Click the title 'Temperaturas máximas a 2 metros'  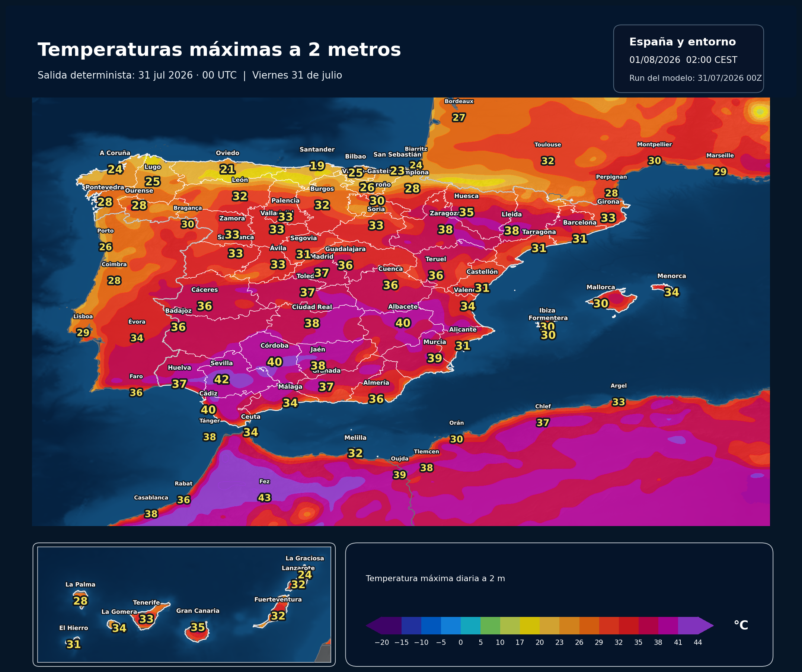point(219,50)
